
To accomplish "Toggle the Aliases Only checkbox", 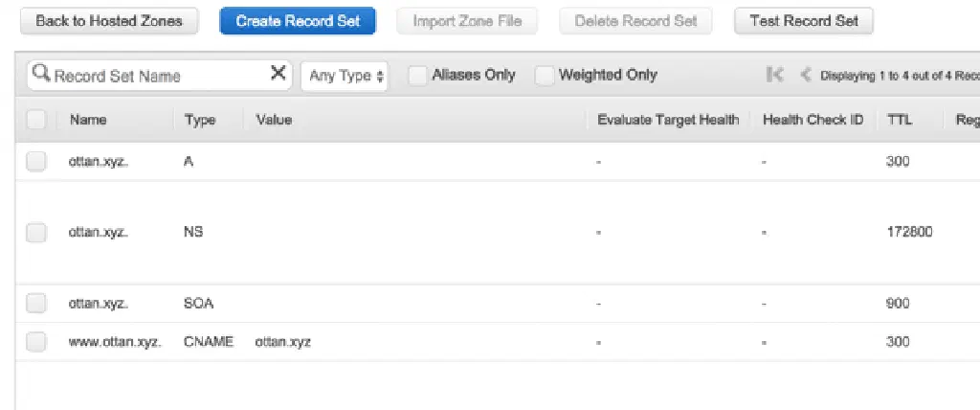I will (x=417, y=76).
